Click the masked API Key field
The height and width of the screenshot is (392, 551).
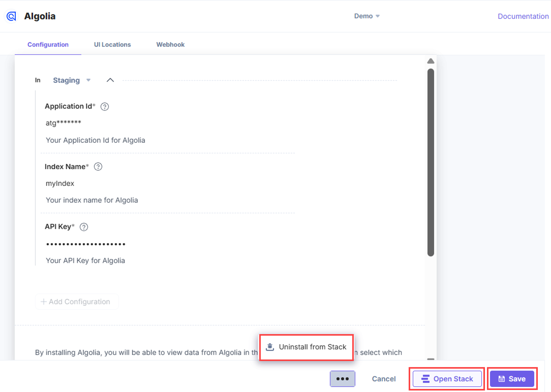(168, 244)
